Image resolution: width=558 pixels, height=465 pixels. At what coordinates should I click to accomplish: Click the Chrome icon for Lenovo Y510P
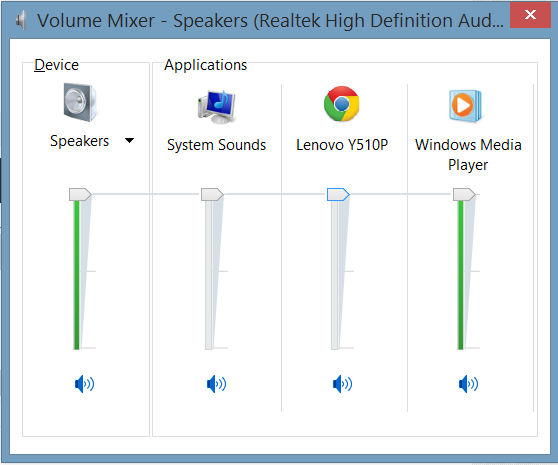click(342, 104)
